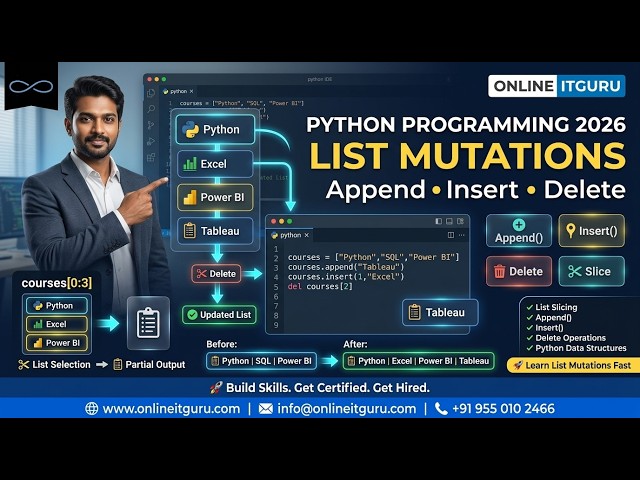Screen dimensions: 640x480
Task: Click green window button of front code editor
Action: point(289,221)
